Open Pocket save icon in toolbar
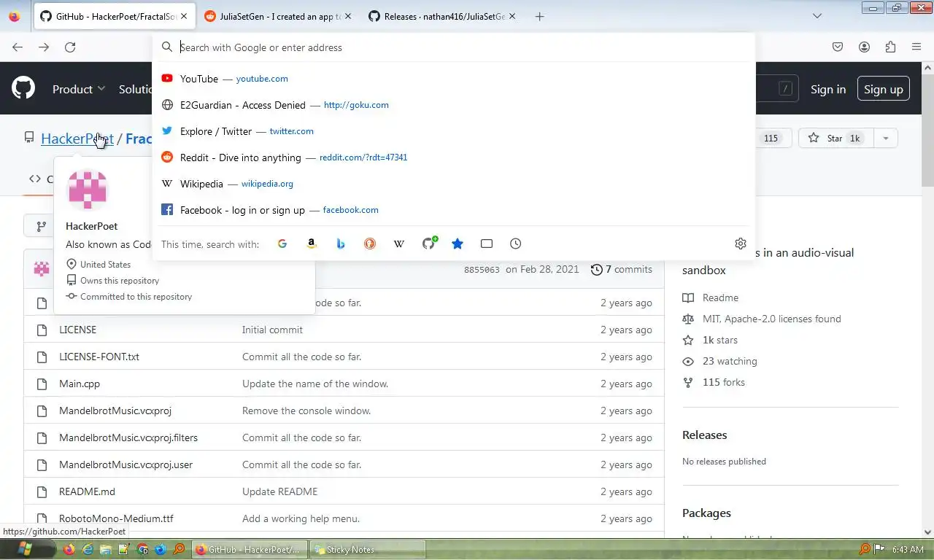The image size is (934, 560). point(838,47)
